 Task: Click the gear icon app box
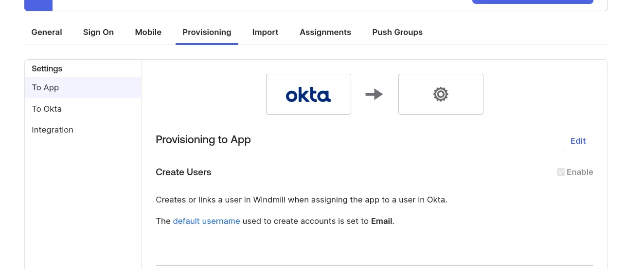pyautogui.click(x=440, y=94)
